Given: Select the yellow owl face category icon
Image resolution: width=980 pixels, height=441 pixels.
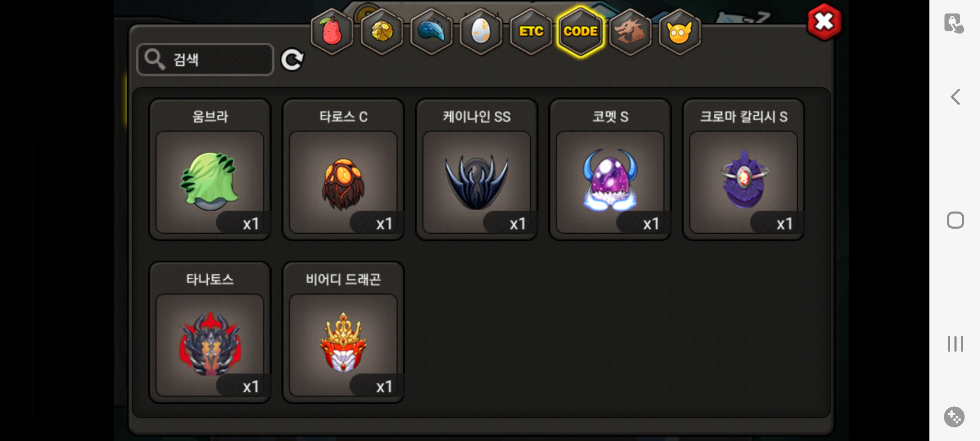Looking at the screenshot, I should click(679, 32).
